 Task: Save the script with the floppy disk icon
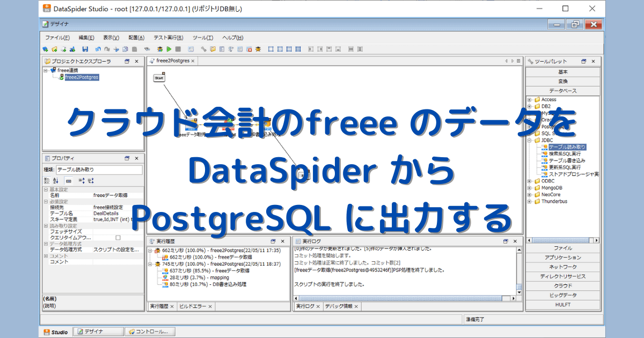pyautogui.click(x=85, y=49)
